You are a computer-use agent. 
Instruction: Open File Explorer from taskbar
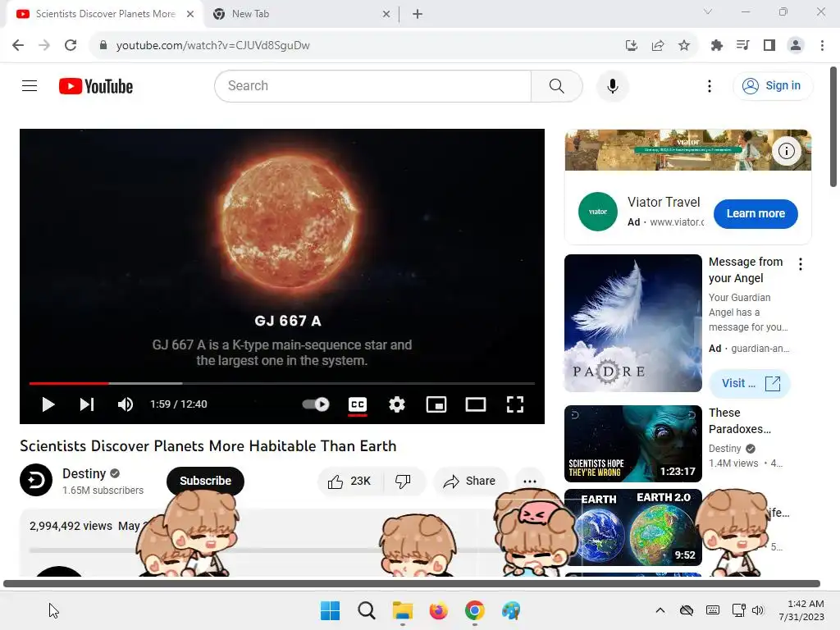pyautogui.click(x=402, y=610)
